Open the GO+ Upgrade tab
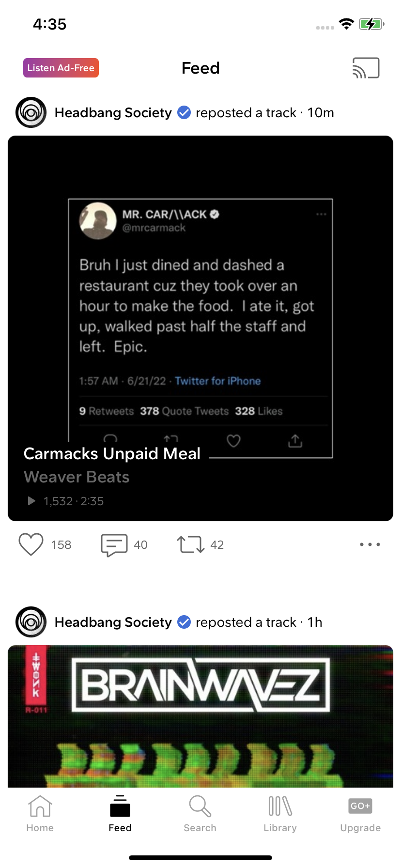 click(x=360, y=814)
